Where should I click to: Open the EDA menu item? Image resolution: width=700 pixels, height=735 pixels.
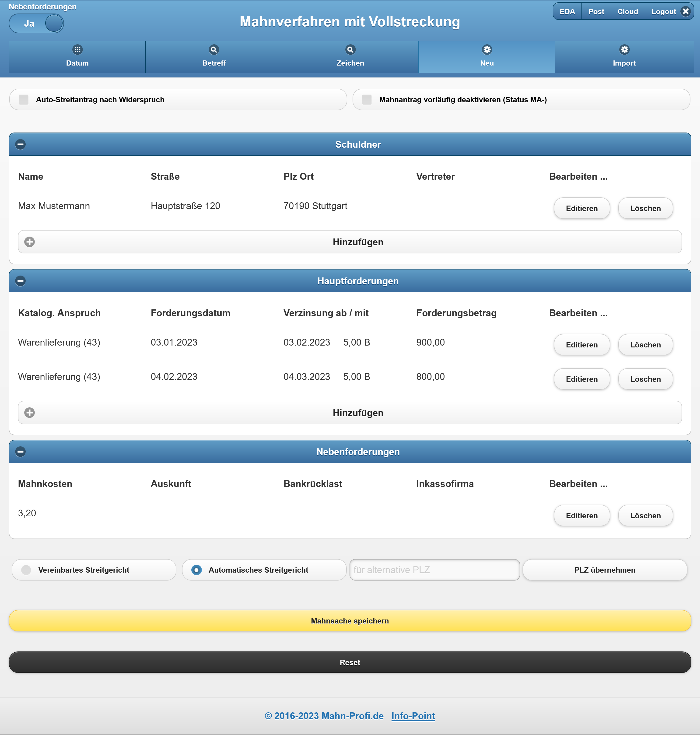(x=567, y=12)
